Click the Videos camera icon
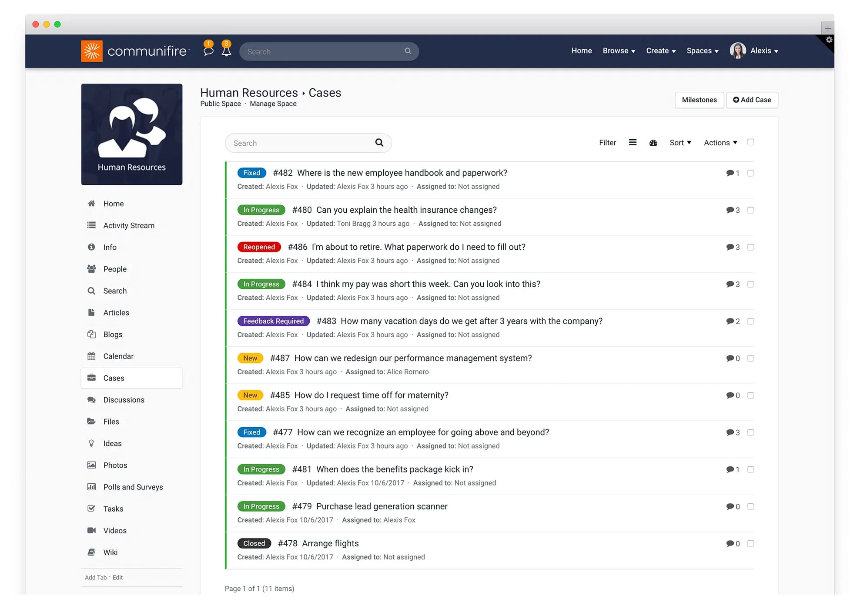This screenshot has width=857, height=616. pos(91,530)
